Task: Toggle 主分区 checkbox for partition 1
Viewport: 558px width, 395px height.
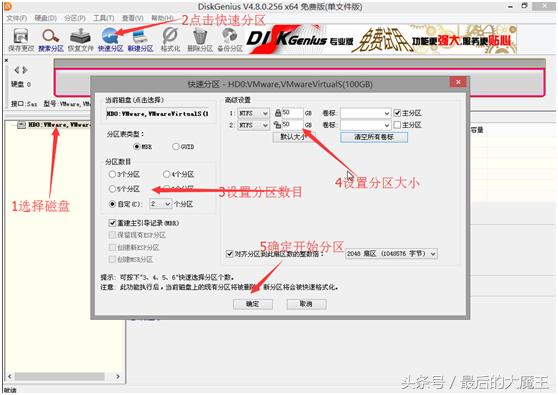Action: click(x=398, y=113)
